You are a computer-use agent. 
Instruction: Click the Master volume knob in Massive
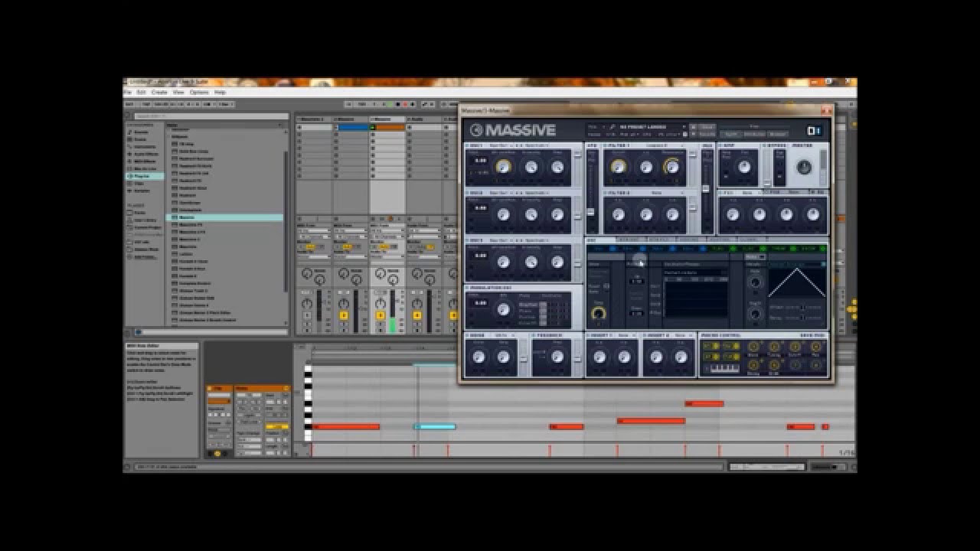805,167
